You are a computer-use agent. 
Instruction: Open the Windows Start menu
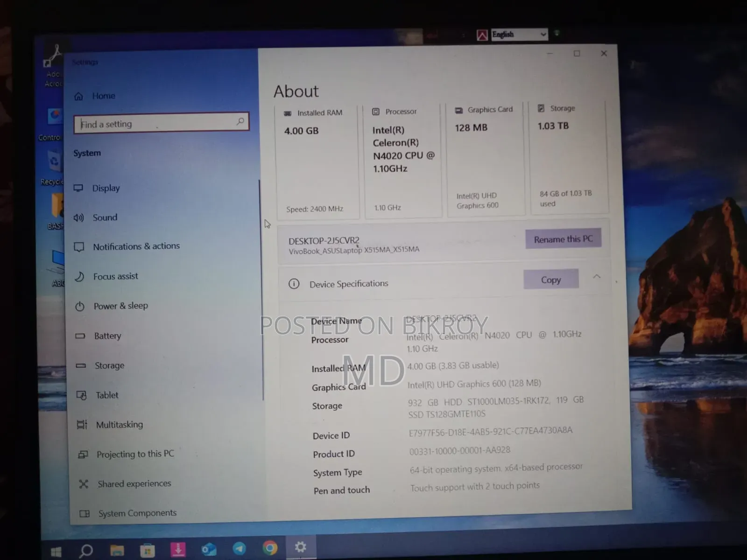click(x=56, y=551)
